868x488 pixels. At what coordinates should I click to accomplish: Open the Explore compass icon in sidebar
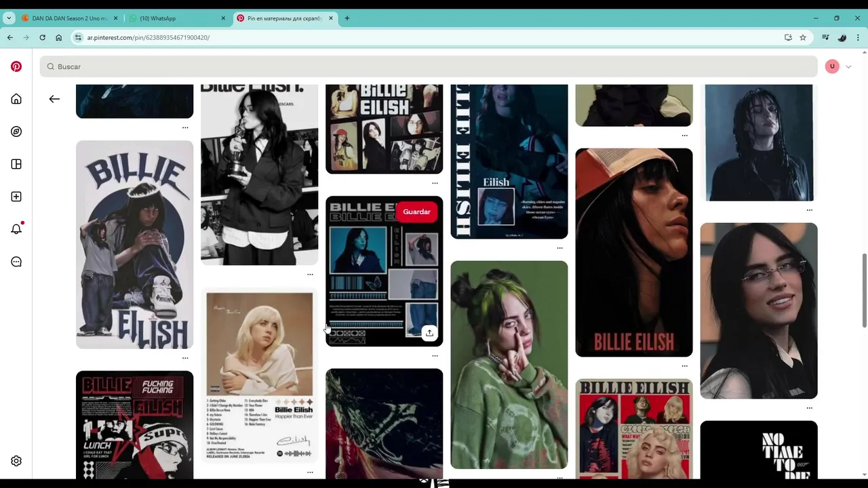[x=16, y=131]
